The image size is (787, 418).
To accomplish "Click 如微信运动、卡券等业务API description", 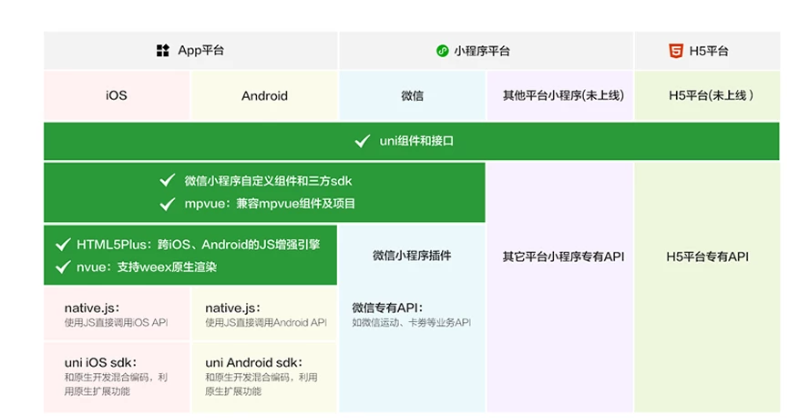I will pyautogui.click(x=412, y=323).
